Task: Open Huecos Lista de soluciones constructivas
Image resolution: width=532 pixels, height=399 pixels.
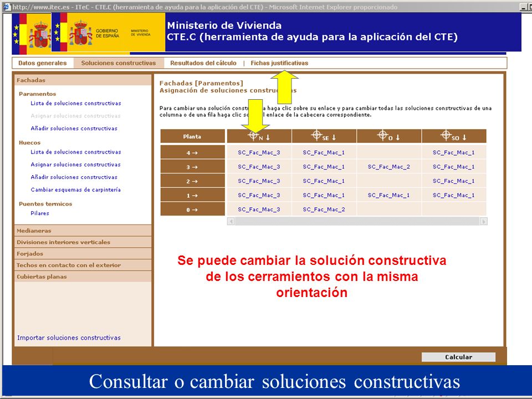Action: 76,152
